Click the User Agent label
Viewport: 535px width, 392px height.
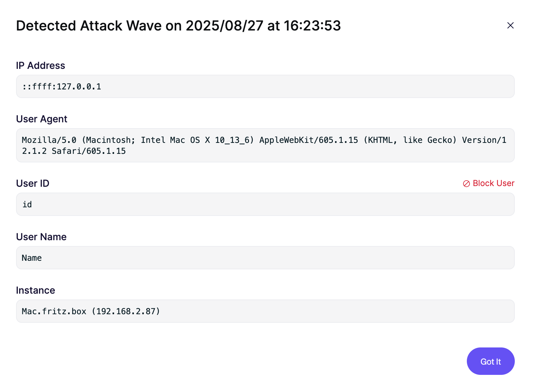pos(41,119)
